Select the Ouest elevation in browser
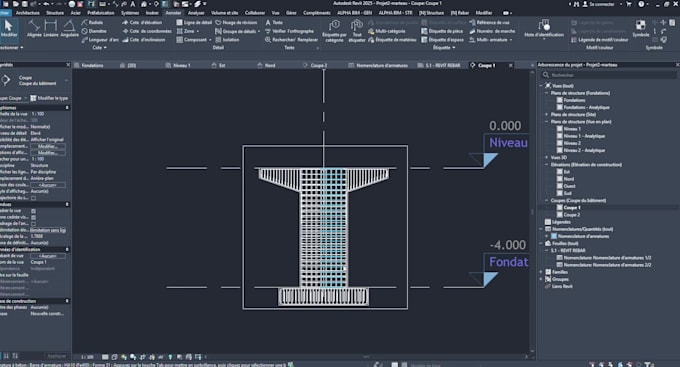This screenshot has height=367, width=680. click(x=569, y=186)
